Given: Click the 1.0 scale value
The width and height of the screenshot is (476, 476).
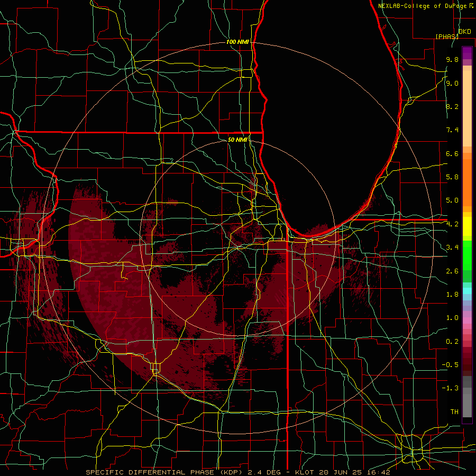Looking at the screenshot, I should pos(452,318).
